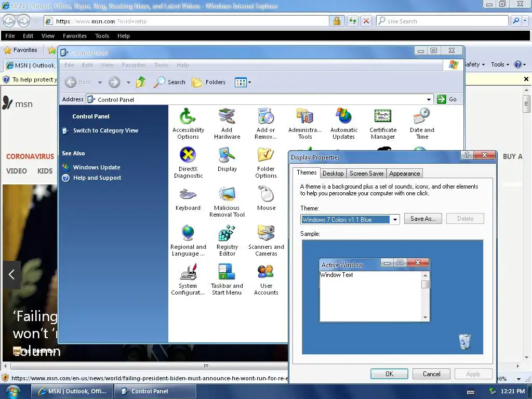
Task: Launch Malicious Removal Tool icon
Action: pyautogui.click(x=227, y=202)
